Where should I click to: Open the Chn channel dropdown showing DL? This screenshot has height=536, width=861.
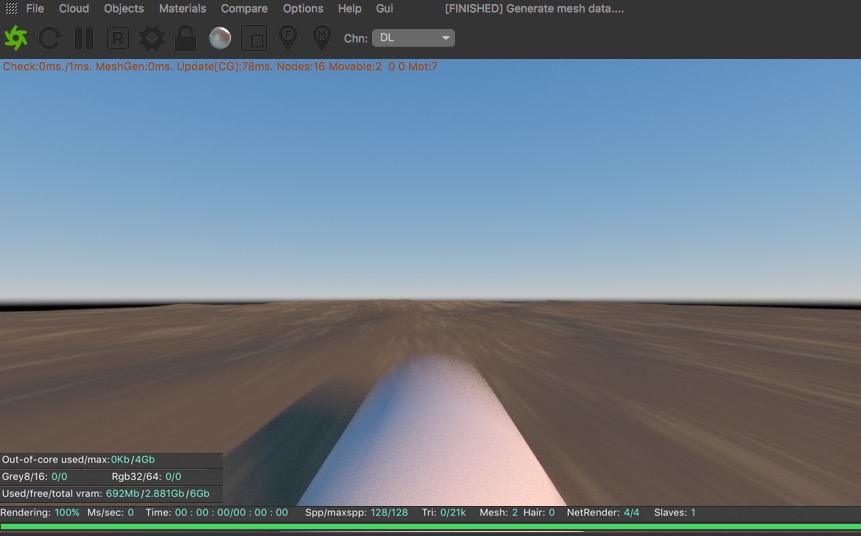pos(413,38)
